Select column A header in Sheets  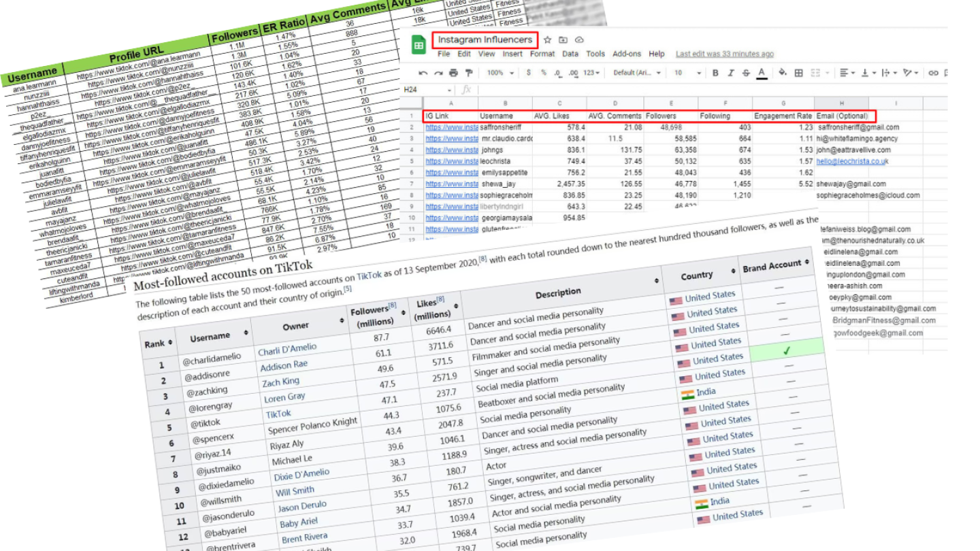click(451, 103)
